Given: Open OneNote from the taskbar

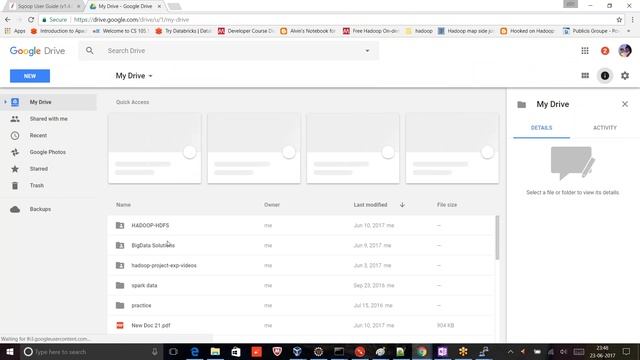Looking at the screenshot, I should pos(442,352).
